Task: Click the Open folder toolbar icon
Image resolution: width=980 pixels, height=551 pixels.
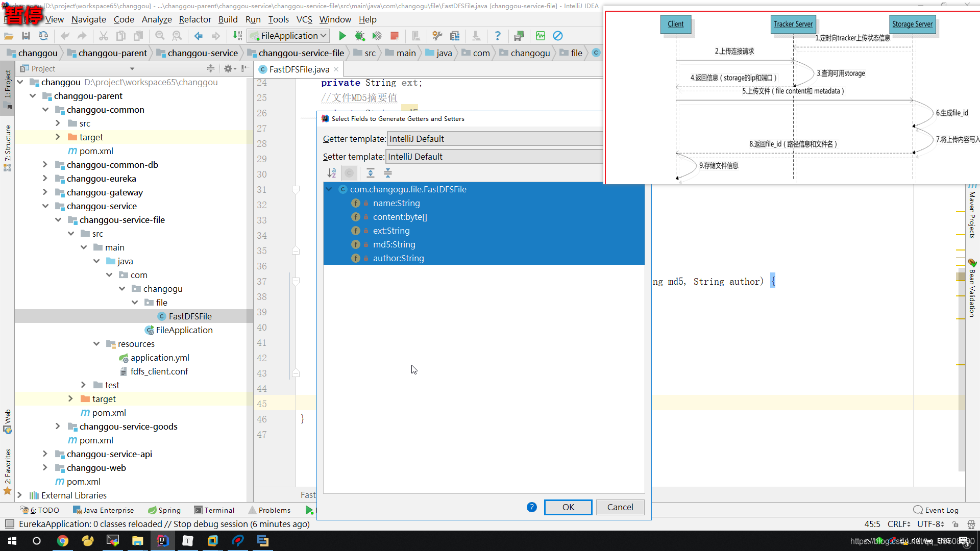Action: [x=9, y=36]
